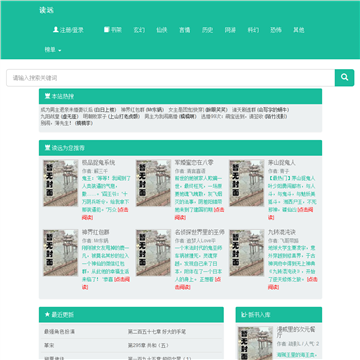Click the title 极品捉鬼系统
Viewport: 360px width, 360px height.
coord(98,163)
